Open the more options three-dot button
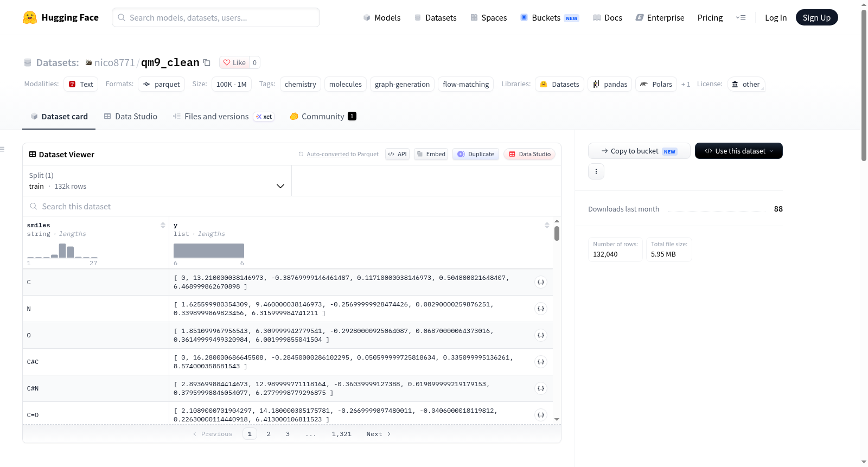This screenshot has width=868, height=467. (596, 171)
